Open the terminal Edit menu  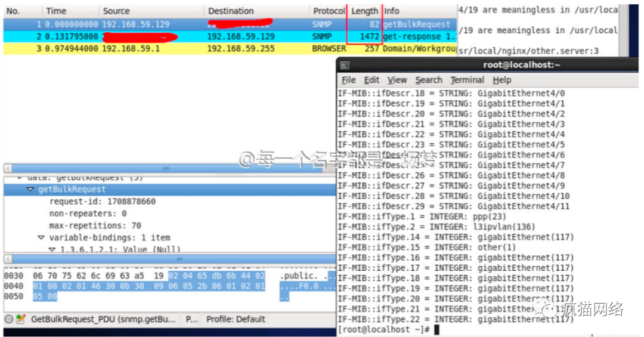pos(371,80)
